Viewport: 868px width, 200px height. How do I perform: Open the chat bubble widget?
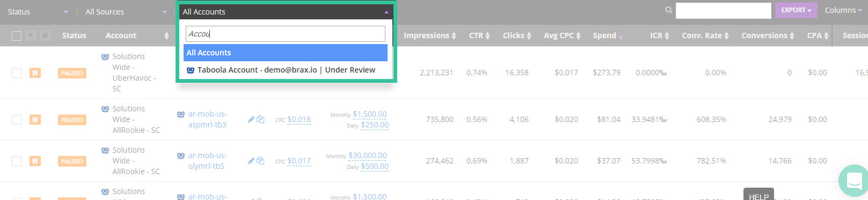click(854, 181)
